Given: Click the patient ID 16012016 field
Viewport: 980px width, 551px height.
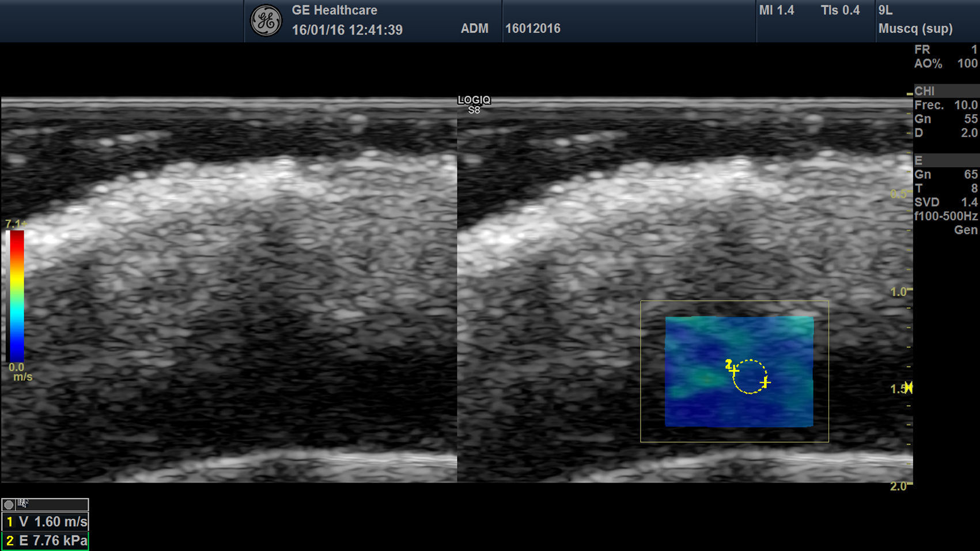Looking at the screenshot, I should coord(532,28).
